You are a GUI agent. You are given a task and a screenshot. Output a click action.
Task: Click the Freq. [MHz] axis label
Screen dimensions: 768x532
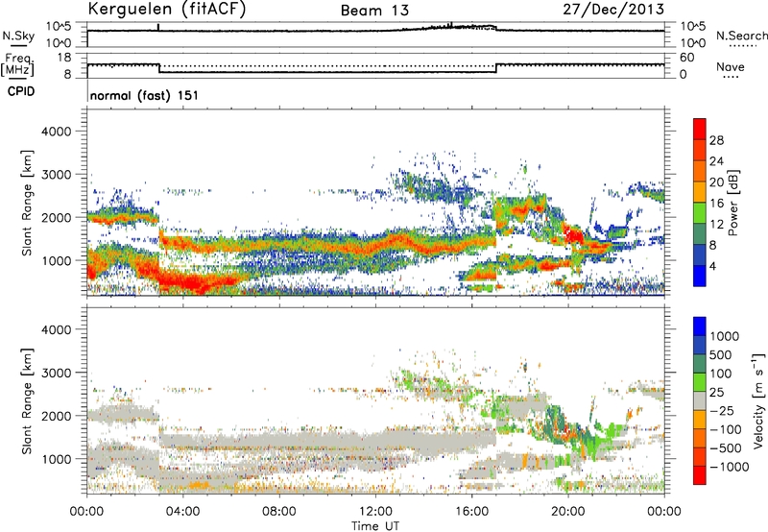click(17, 64)
